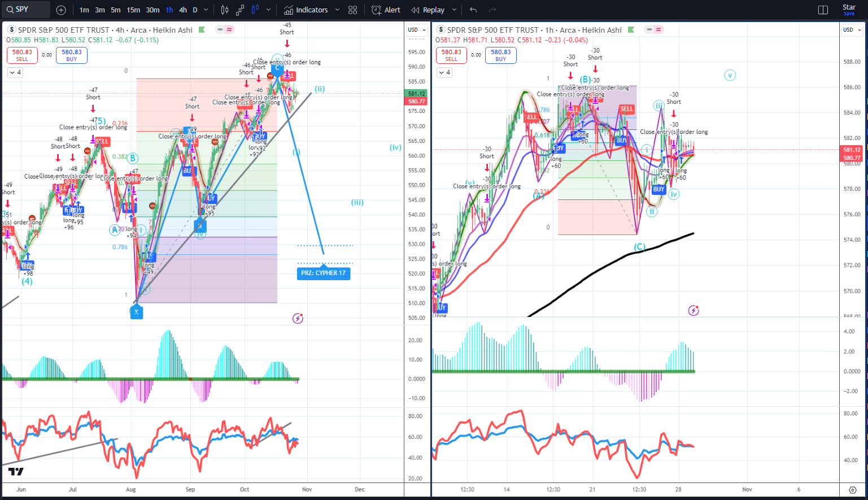The height and width of the screenshot is (500, 868).
Task: Click the purple lightning events icon on the 1h chart
Action: point(693,310)
